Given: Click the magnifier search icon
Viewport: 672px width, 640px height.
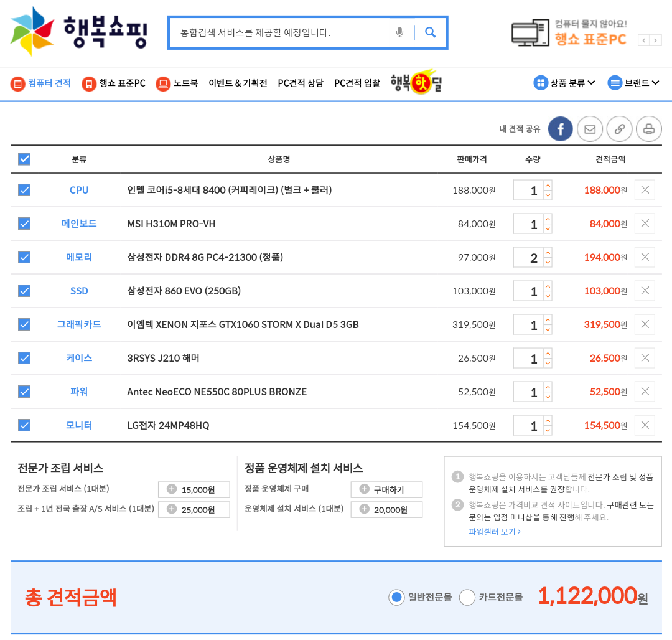Looking at the screenshot, I should click(430, 32).
